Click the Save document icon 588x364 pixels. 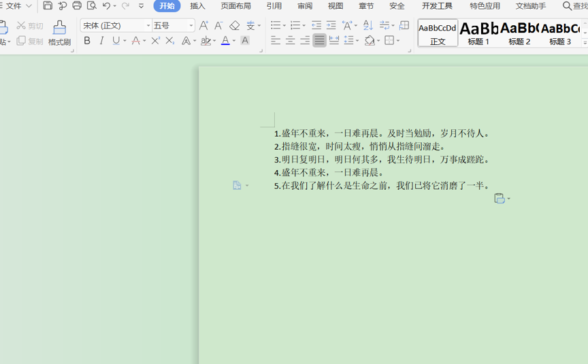click(48, 5)
